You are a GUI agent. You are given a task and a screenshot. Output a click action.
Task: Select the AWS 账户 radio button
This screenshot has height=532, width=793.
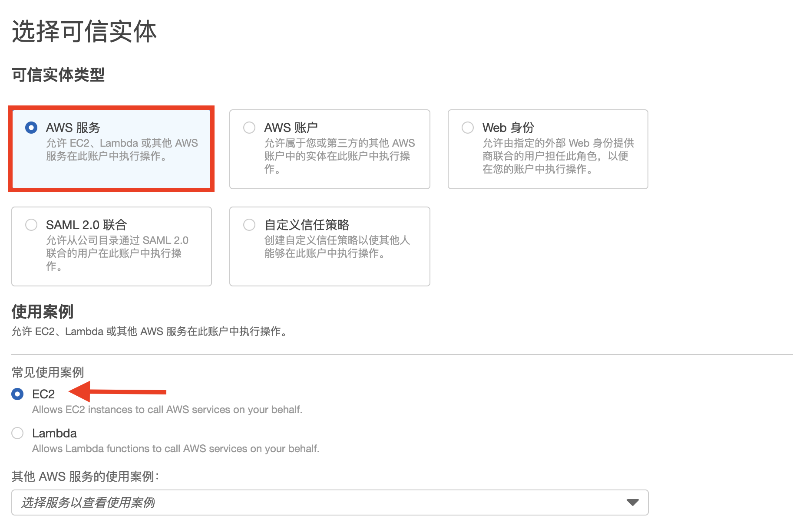(x=249, y=128)
